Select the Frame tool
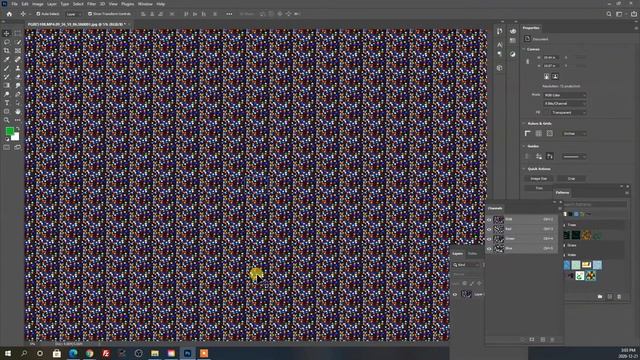The width and height of the screenshot is (640, 360). click(x=18, y=51)
